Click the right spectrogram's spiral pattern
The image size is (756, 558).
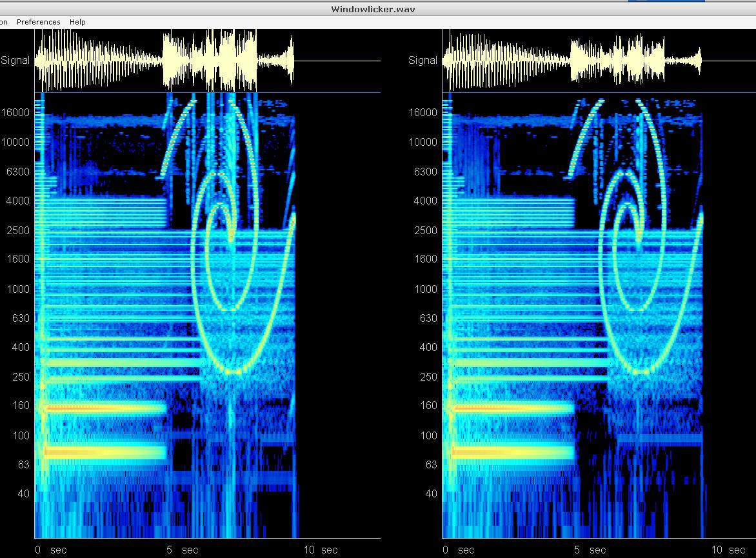point(635,236)
